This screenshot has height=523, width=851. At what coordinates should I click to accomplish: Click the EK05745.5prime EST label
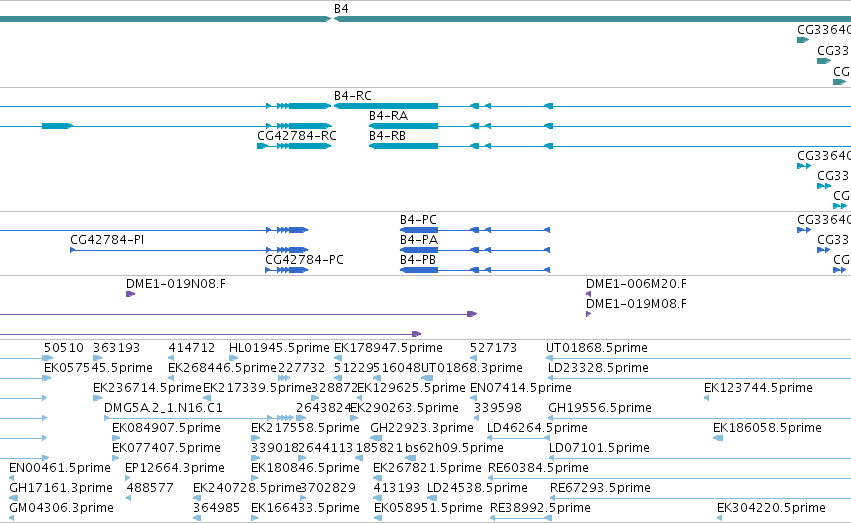[98, 368]
